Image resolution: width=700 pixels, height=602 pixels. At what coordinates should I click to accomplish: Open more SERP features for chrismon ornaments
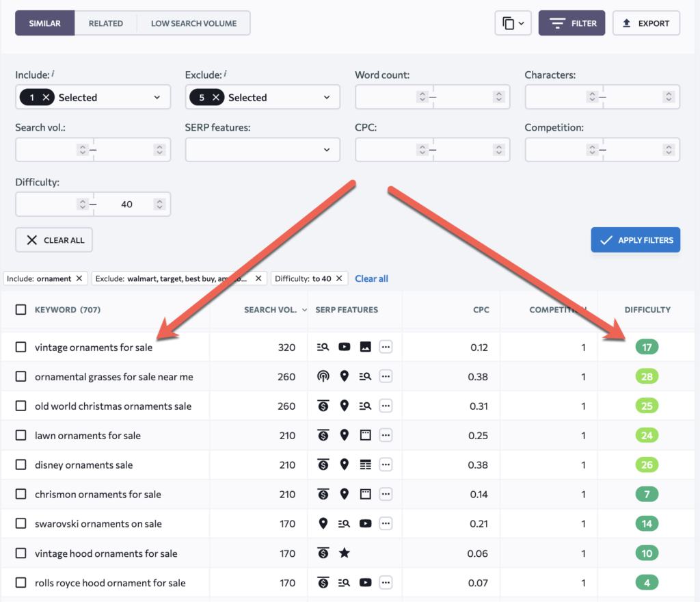pos(386,495)
